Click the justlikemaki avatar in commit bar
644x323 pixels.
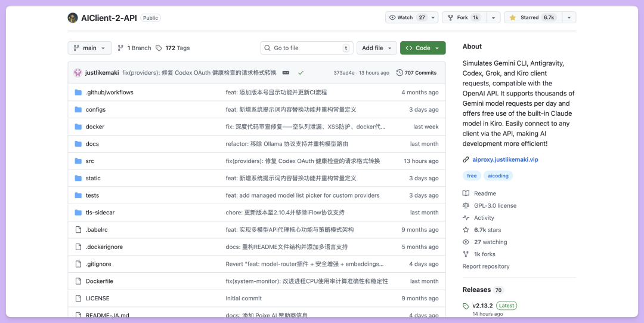click(78, 73)
